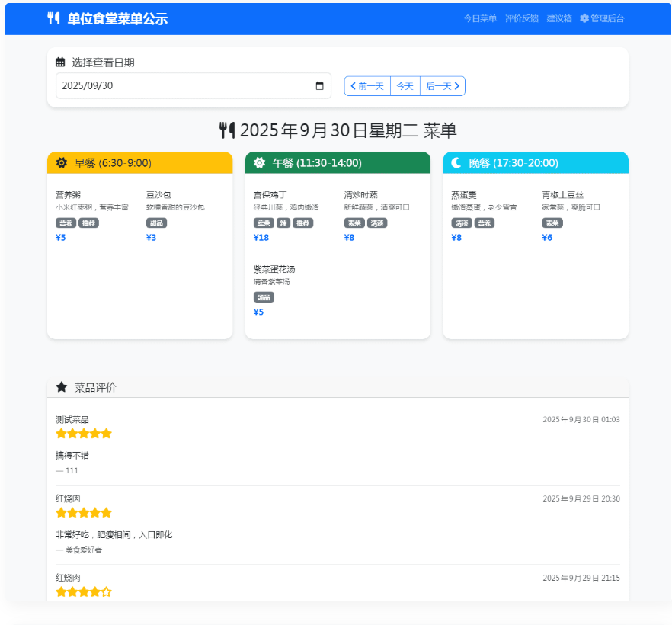Click the gear icon beside 管理后台
Screen dimensions: 672x625
click(x=584, y=18)
